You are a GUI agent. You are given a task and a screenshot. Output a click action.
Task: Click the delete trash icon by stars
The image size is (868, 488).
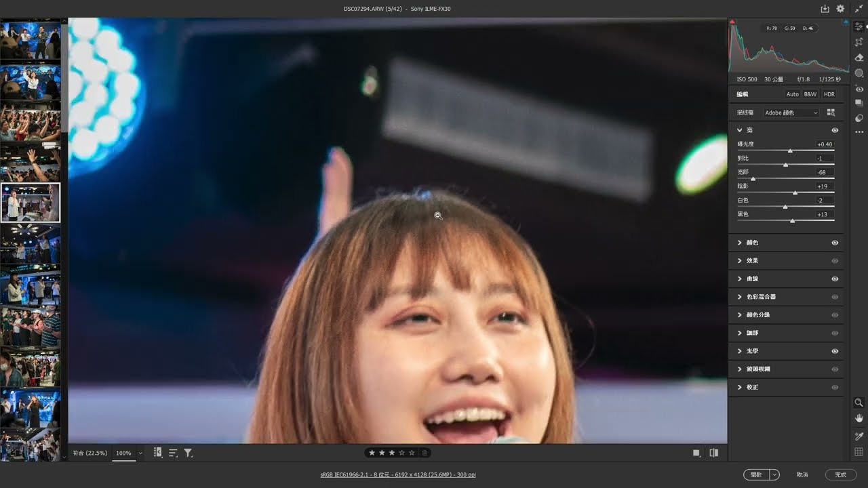425,453
